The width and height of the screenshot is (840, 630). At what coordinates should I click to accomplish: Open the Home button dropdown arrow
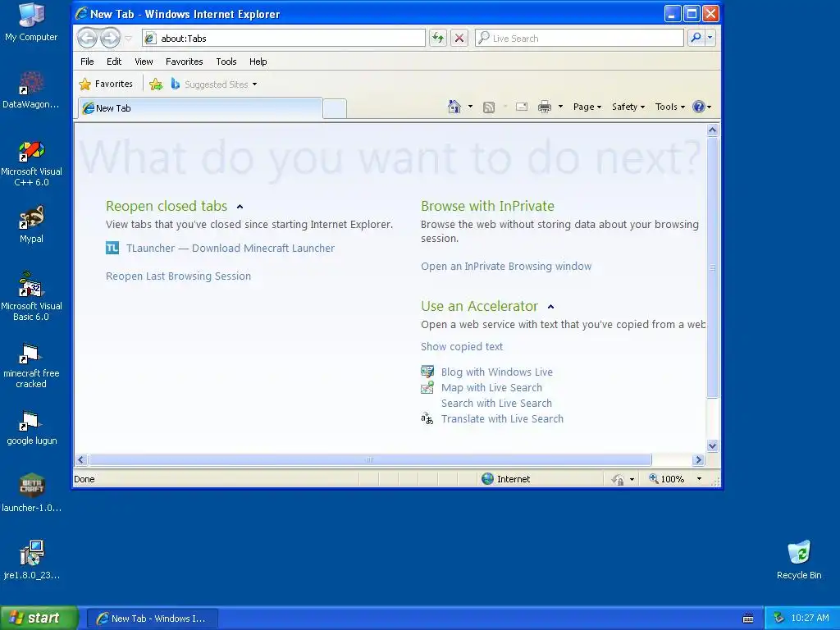click(470, 107)
